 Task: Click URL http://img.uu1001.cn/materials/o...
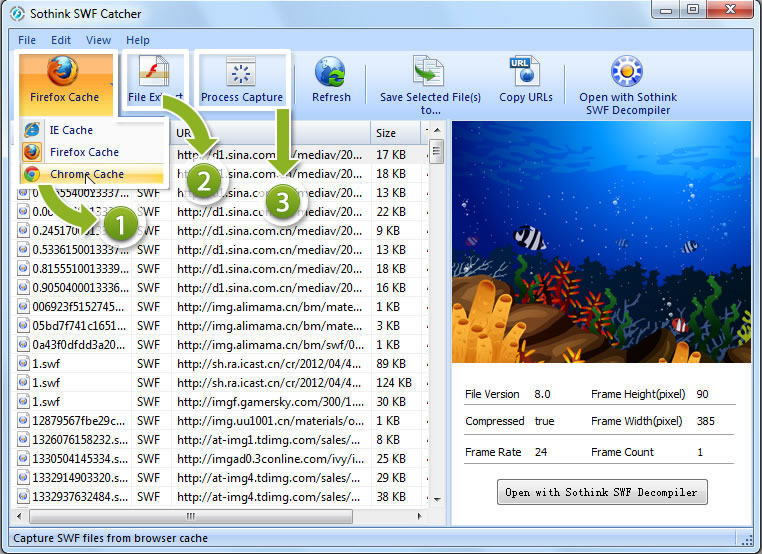pos(271,421)
